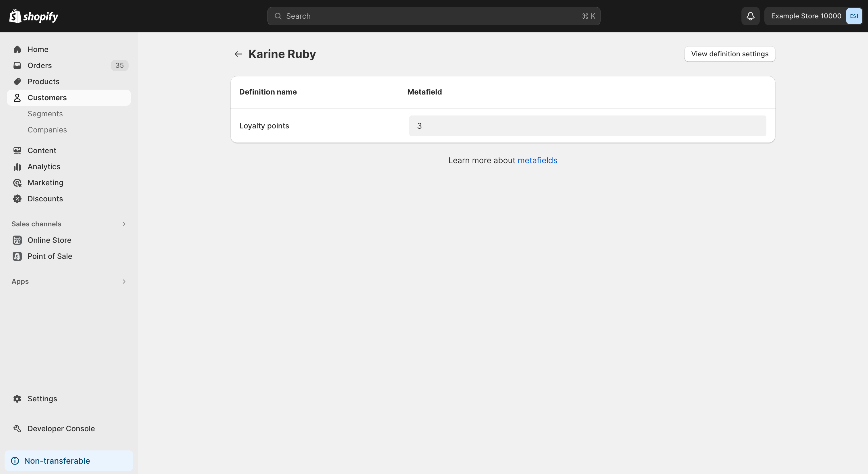Open the Content menu item
Viewport: 868px width, 474px height.
(x=69, y=150)
